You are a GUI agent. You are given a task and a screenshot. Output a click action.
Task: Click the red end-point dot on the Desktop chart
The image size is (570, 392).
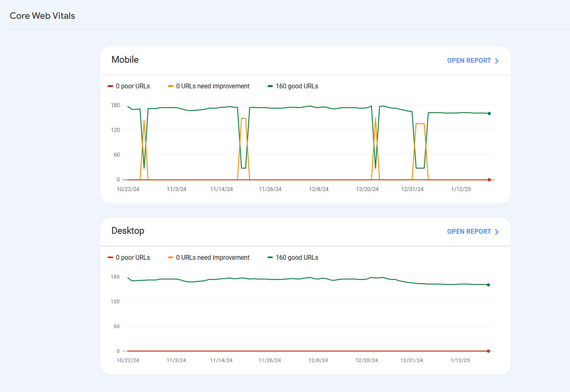click(488, 351)
